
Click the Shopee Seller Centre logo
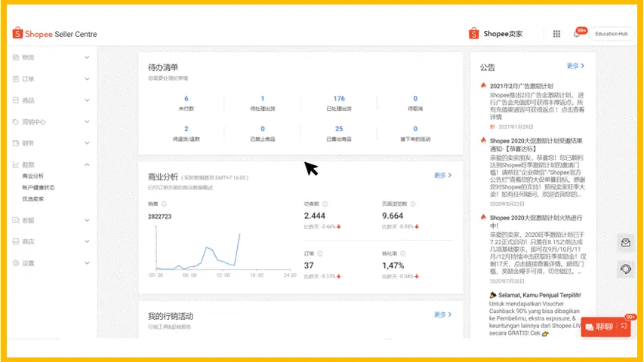54,34
